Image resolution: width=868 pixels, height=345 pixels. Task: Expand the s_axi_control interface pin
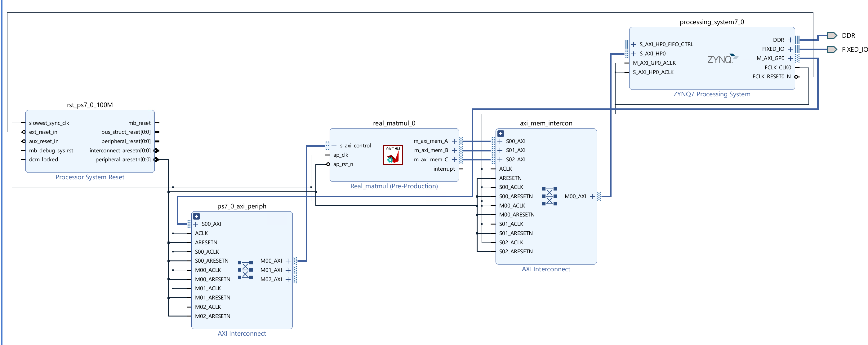coord(334,146)
